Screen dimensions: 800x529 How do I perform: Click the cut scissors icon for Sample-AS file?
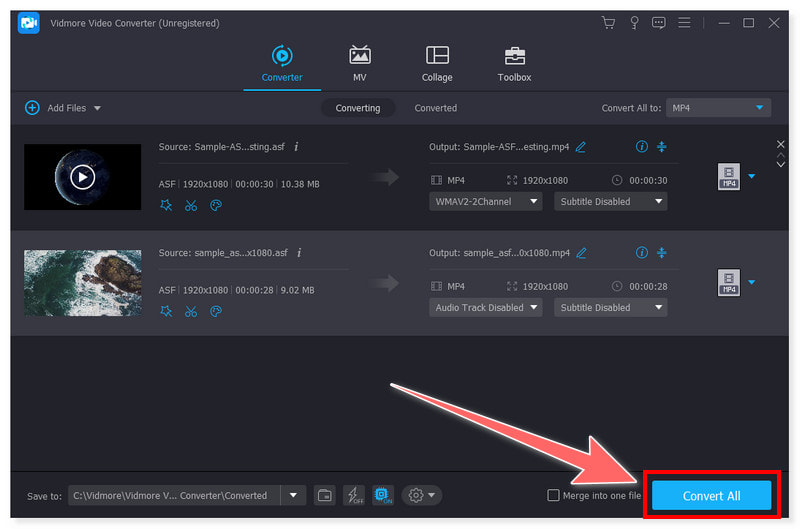(191, 205)
